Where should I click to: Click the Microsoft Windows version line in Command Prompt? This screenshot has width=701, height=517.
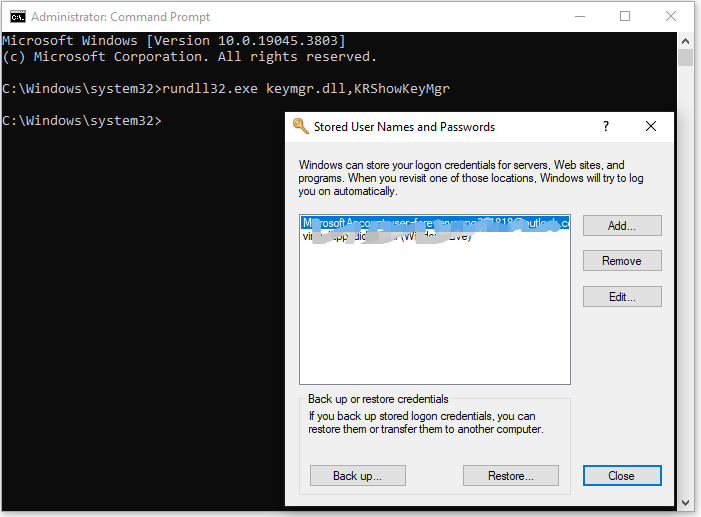point(174,41)
